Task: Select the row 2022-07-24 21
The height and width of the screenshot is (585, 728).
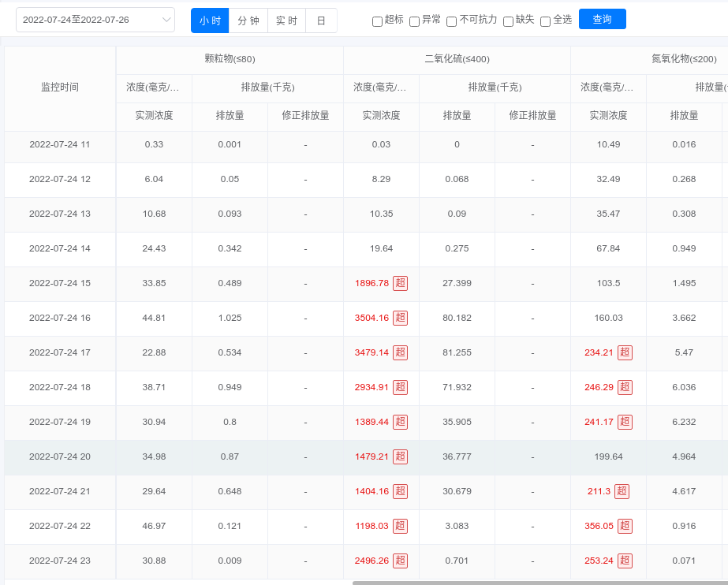Action: (x=366, y=491)
